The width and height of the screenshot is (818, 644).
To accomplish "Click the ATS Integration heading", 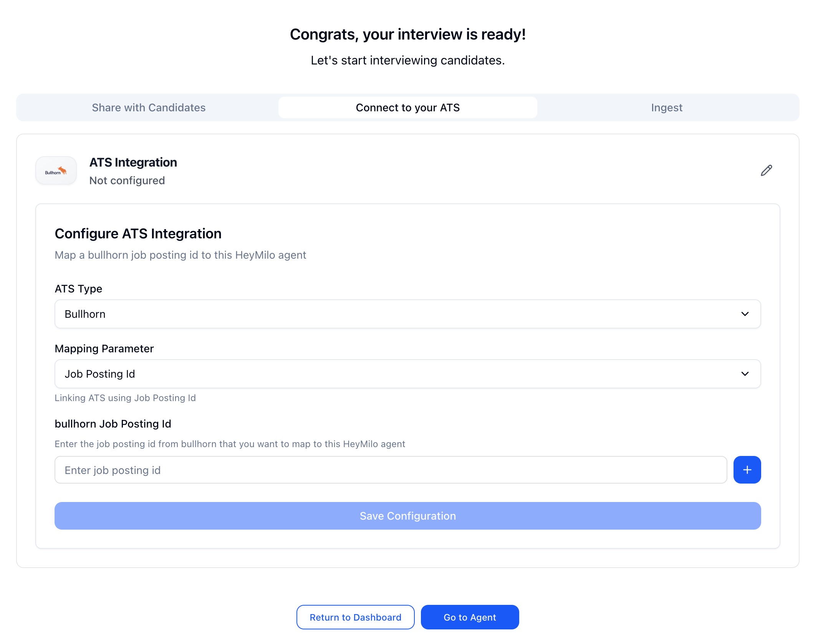I will (133, 162).
